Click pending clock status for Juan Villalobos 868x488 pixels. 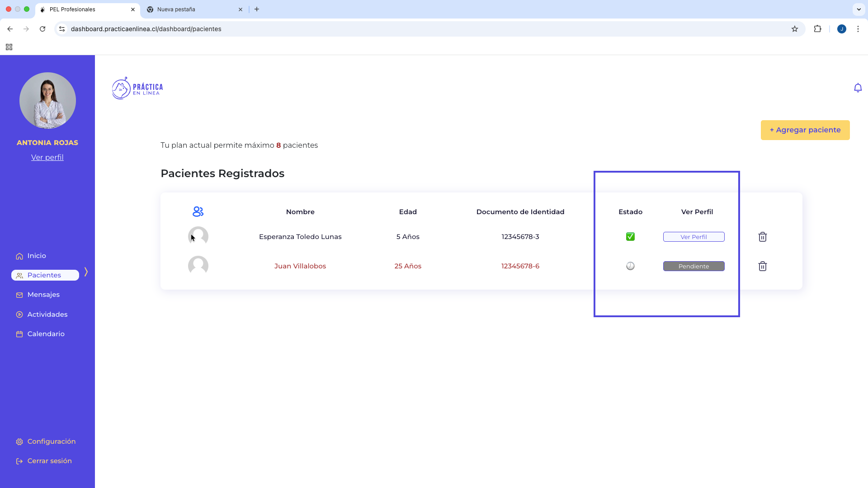630,266
